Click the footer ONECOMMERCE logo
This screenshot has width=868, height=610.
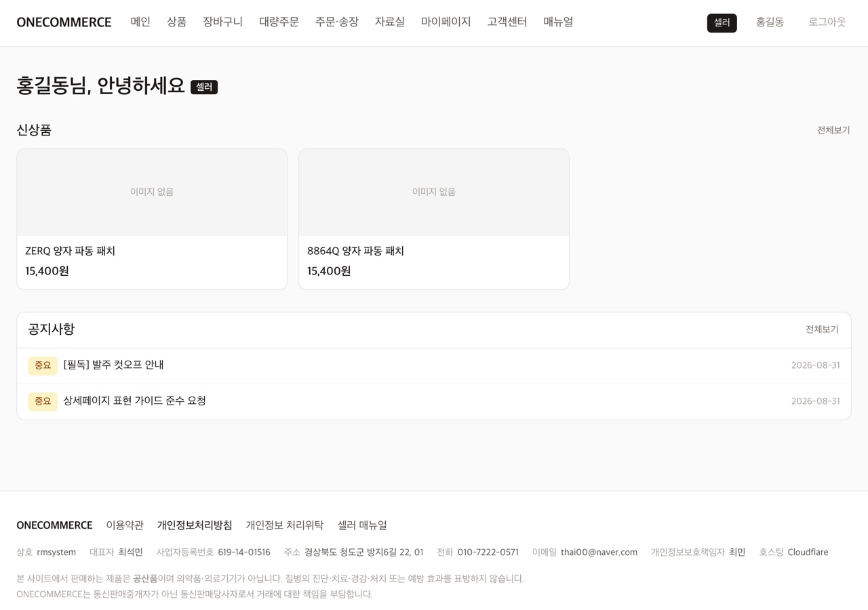pyautogui.click(x=54, y=525)
